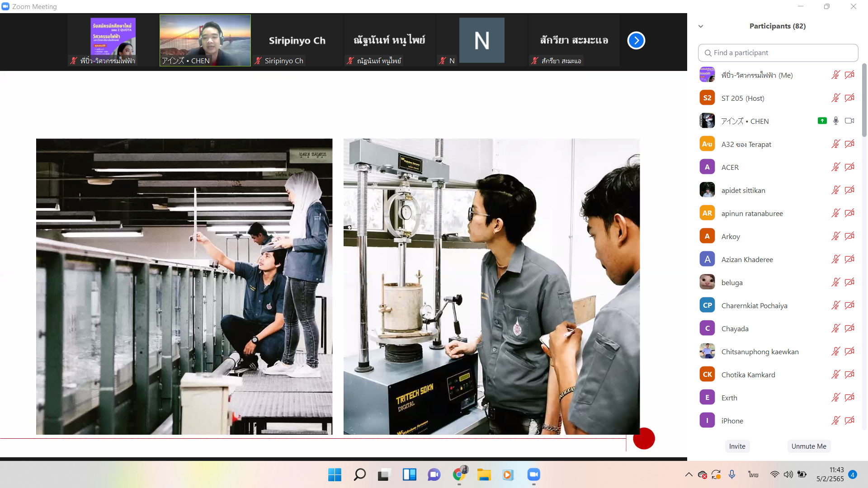Screen dimensions: 868x488
Task: Expand hidden system tray icons chevron
Action: click(x=689, y=474)
